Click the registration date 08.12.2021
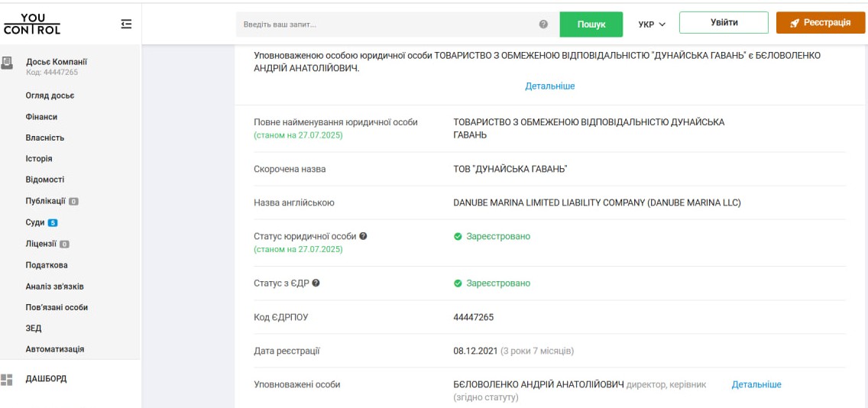This screenshot has width=868, height=408. tap(475, 351)
